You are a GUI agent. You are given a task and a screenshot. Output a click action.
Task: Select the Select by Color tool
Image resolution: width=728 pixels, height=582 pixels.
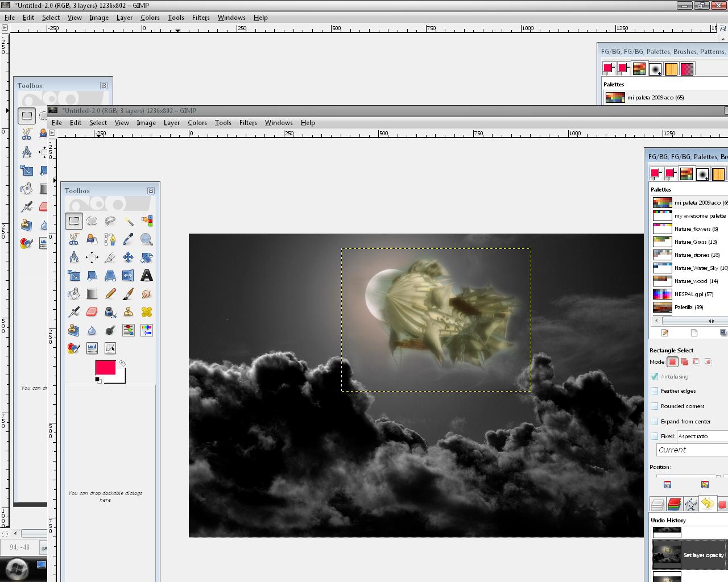[x=147, y=221]
